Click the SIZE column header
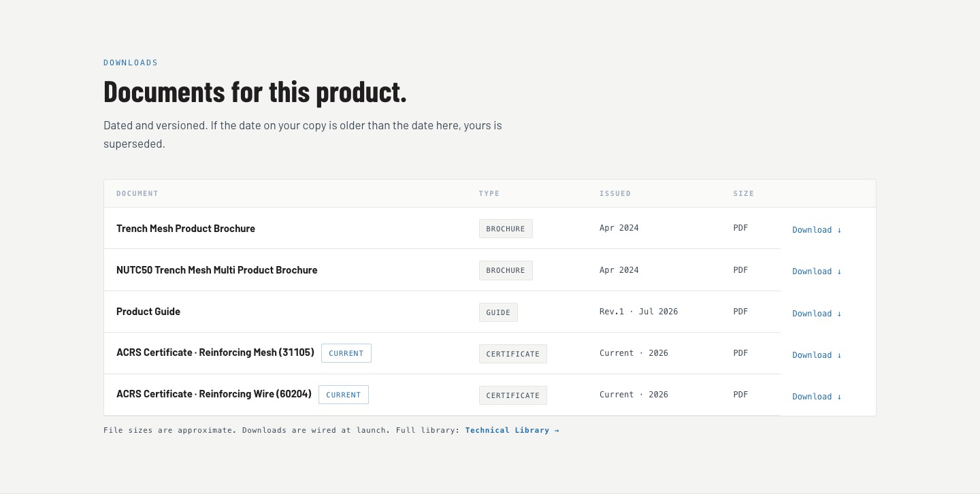This screenshot has height=494, width=980. coord(744,194)
